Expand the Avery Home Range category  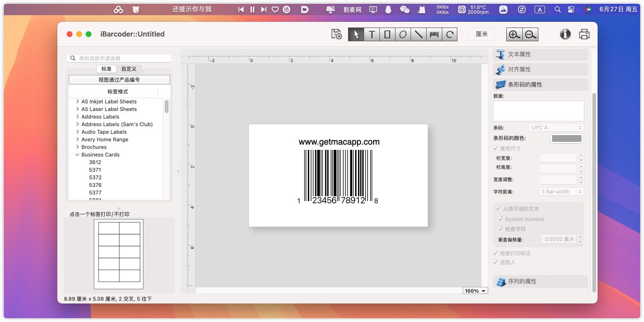point(77,139)
